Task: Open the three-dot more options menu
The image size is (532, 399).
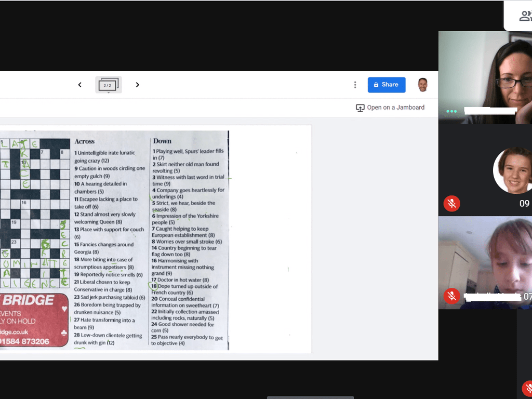Action: point(355,85)
